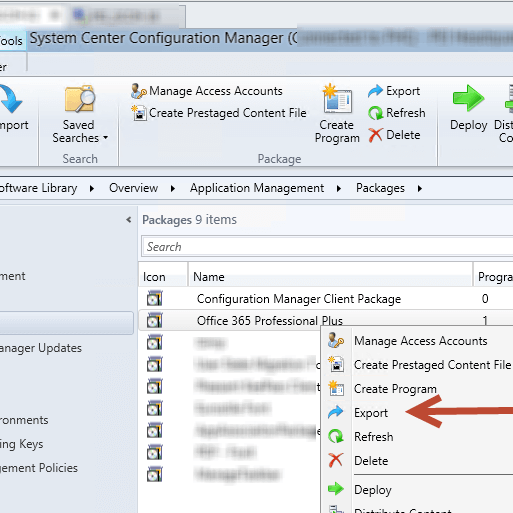Image resolution: width=513 pixels, height=513 pixels.
Task: Click Create Prestaged Content File ribbon icon
Action: [x=139, y=113]
